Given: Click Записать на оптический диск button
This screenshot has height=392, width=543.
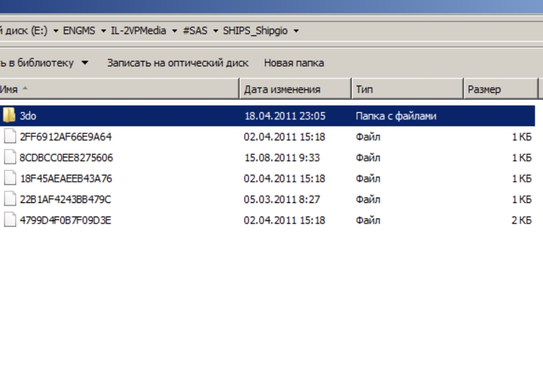Looking at the screenshot, I should pyautogui.click(x=178, y=63).
